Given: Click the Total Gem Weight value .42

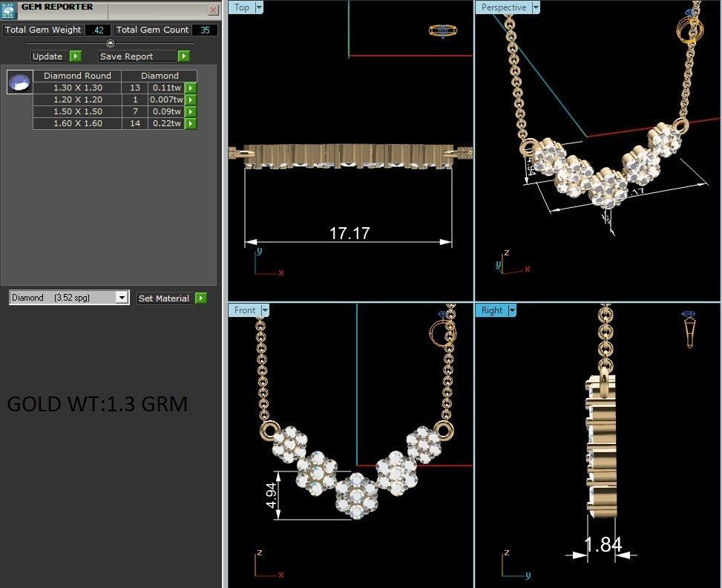Looking at the screenshot, I should point(98,30).
